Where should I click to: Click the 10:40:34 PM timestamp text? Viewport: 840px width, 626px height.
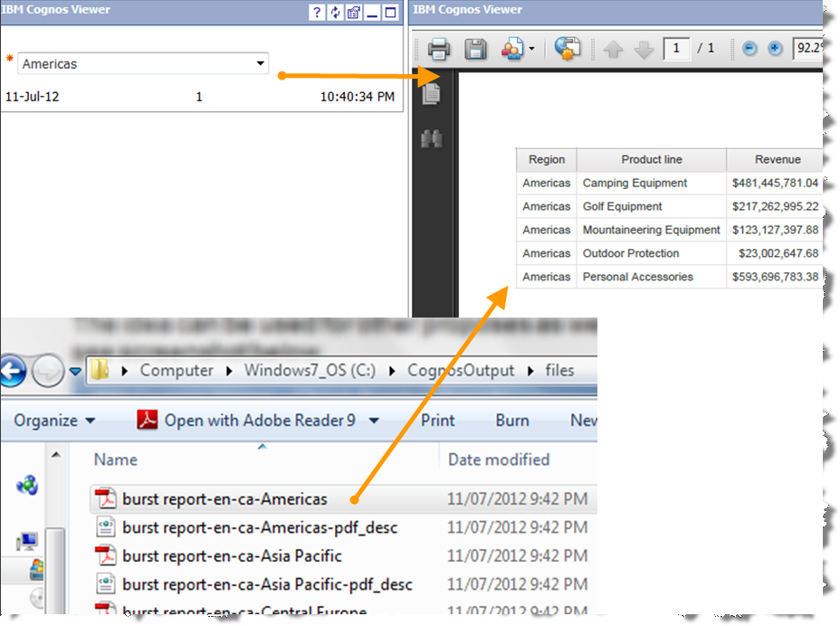358,97
